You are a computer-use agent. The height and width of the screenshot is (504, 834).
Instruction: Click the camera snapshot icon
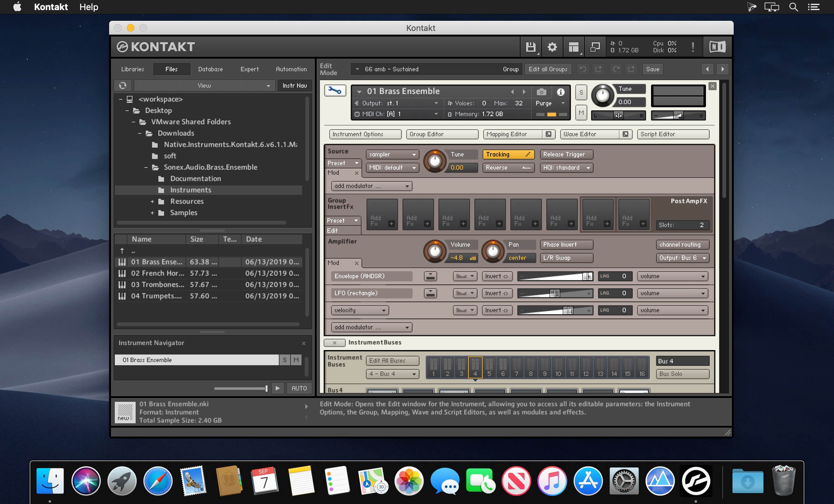pyautogui.click(x=541, y=92)
